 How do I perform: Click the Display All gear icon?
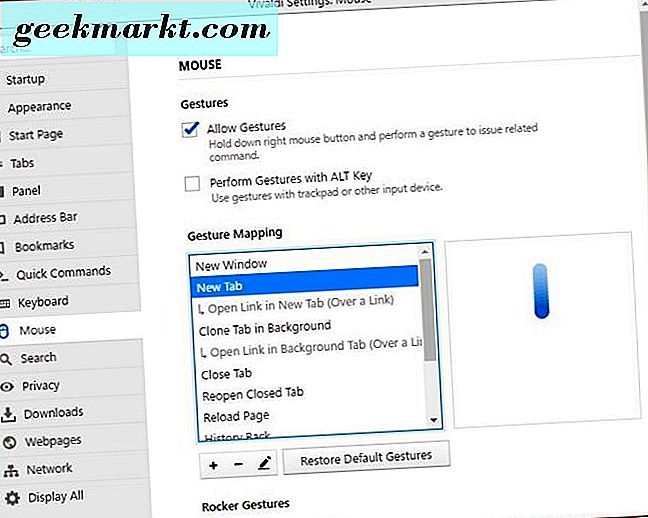coord(12,497)
